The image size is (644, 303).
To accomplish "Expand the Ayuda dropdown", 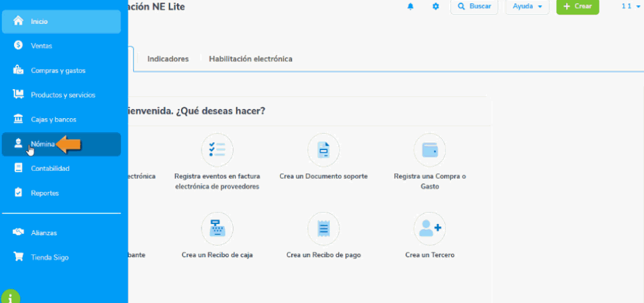I will pos(528,7).
